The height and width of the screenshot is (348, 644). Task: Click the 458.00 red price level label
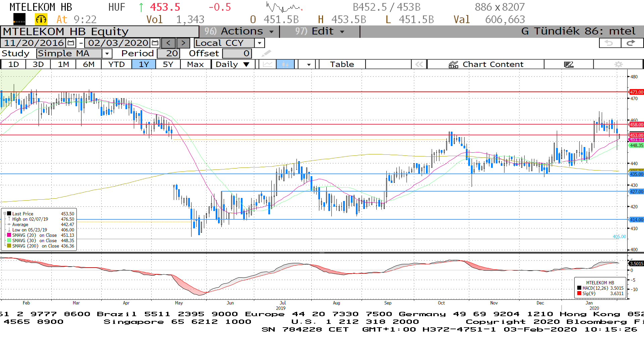(636, 125)
